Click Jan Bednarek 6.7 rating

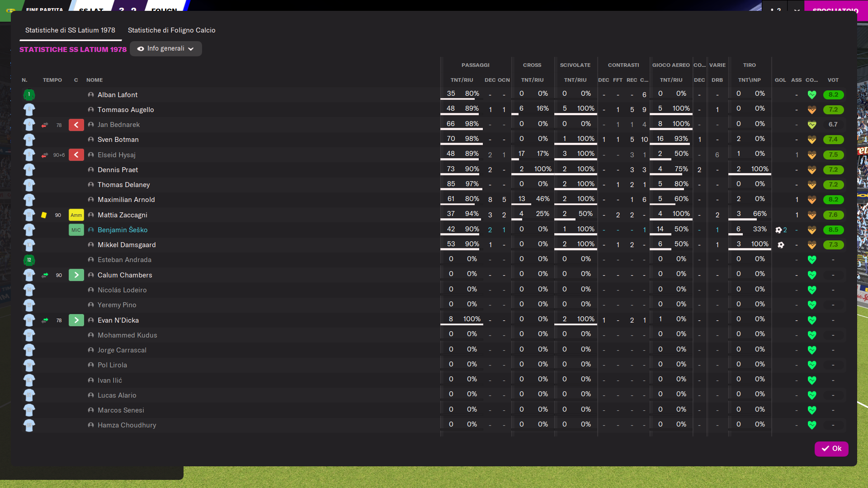[x=833, y=125]
